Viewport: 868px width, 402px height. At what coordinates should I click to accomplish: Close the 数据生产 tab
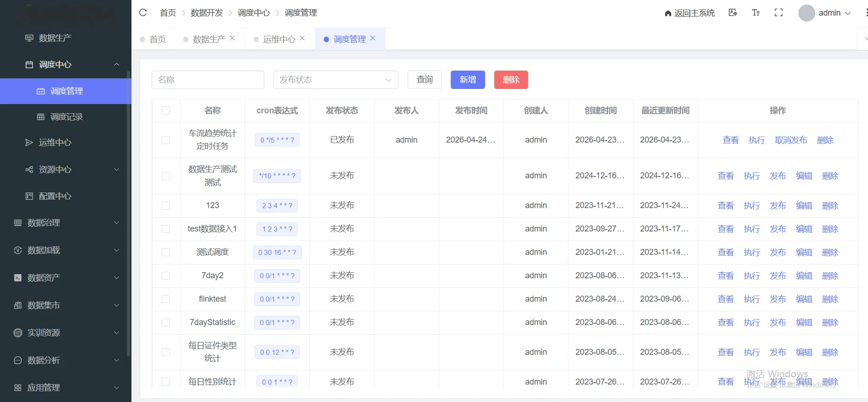[232, 38]
